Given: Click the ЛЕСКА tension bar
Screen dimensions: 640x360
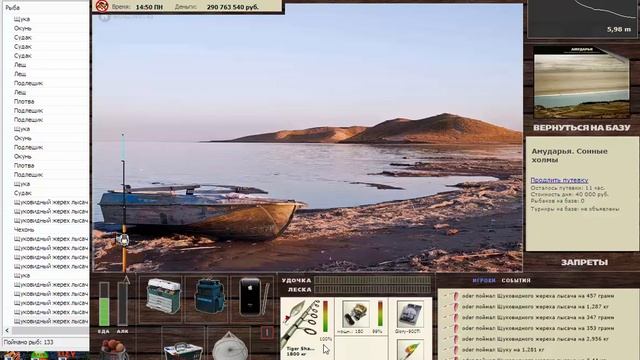Looking at the screenshot, I should (x=373, y=289).
